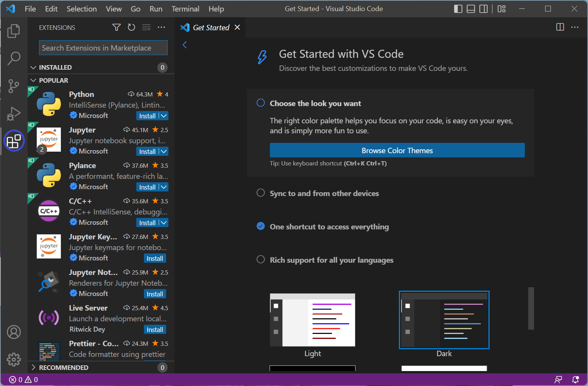Screen dimensions: 588x386
Task: Toggle secondary side bar layout icon
Action: (x=483, y=9)
